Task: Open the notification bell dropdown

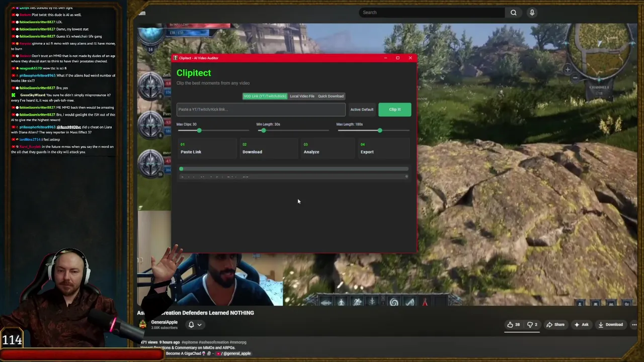Action: tap(195, 325)
